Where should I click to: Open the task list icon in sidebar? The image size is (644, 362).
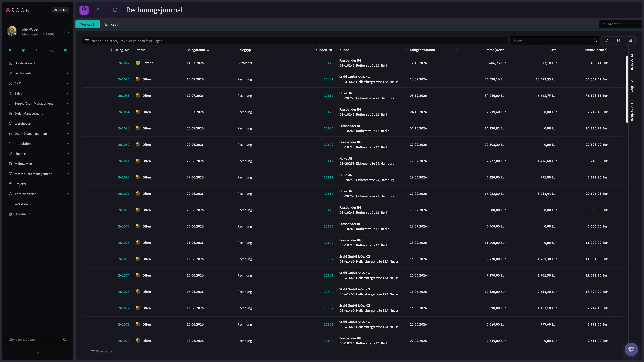point(37,50)
